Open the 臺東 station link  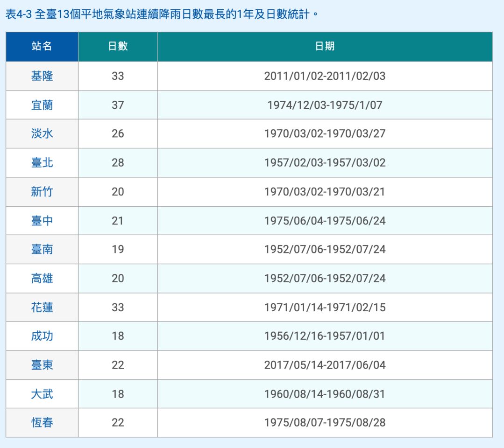(x=42, y=365)
